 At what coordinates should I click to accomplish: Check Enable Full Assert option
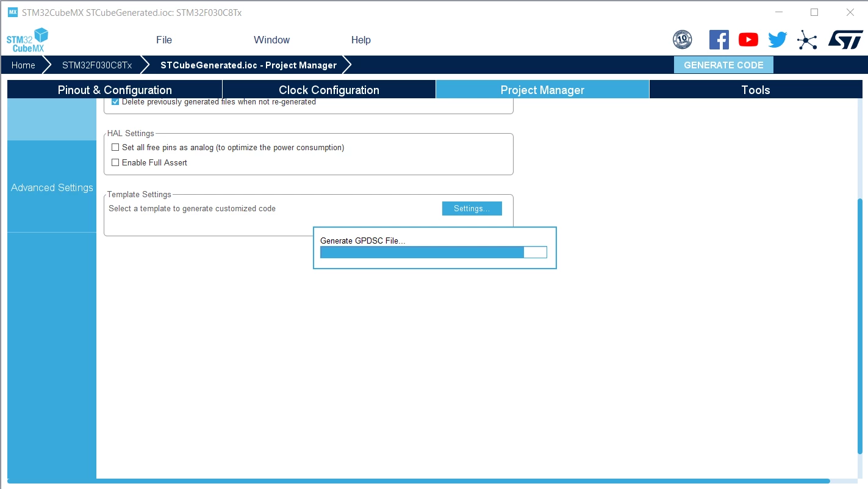pyautogui.click(x=115, y=163)
